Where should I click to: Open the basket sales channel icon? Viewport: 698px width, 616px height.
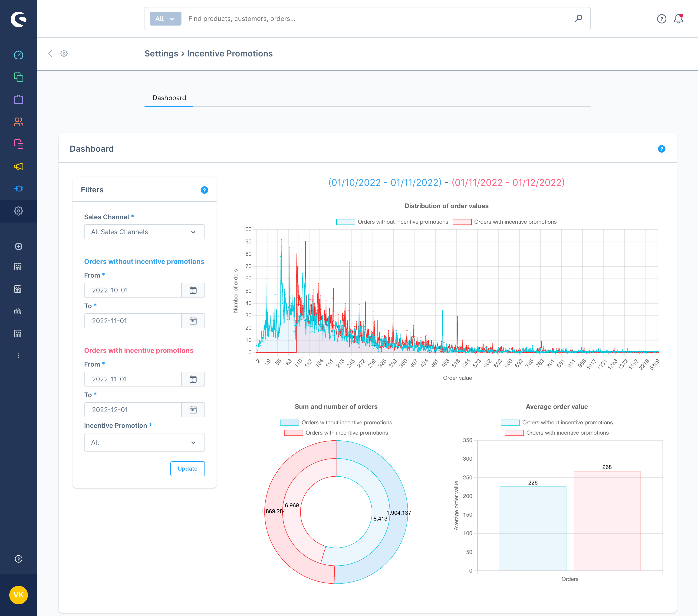(x=18, y=311)
